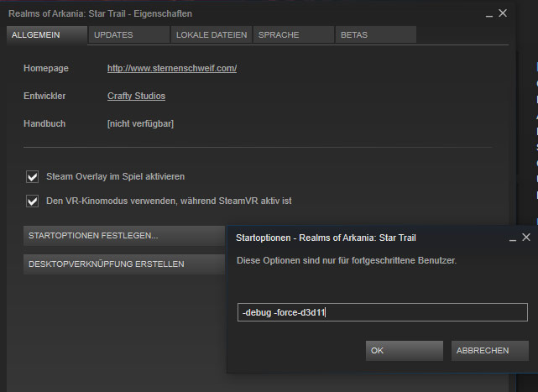Viewport: 538px width, 392px height.
Task: Cancel with the ABBRECHEN button
Action: [x=490, y=351]
